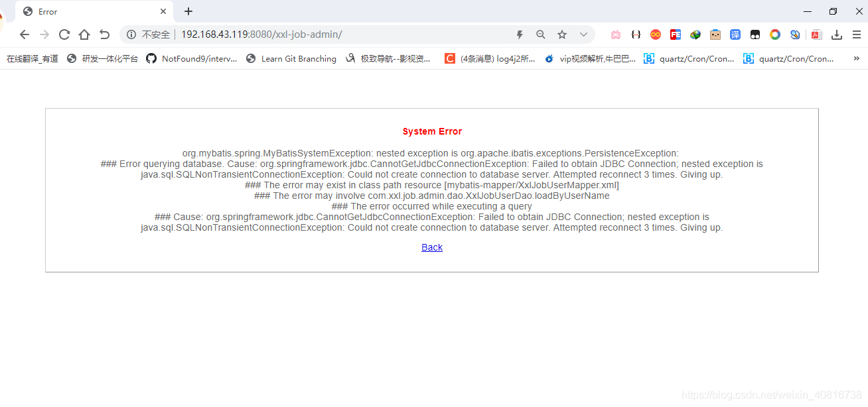Open the (4条消息) log4j2所... bookmark
868x407 pixels.
coord(490,58)
